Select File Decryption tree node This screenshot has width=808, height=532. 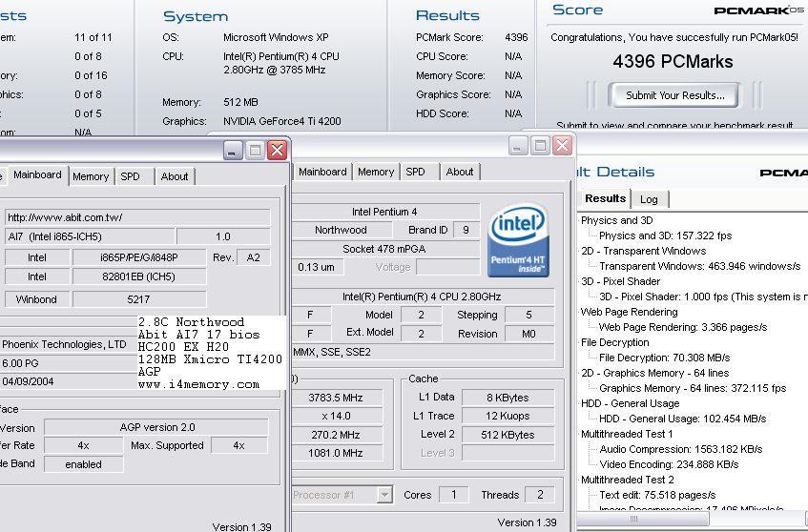pos(614,342)
